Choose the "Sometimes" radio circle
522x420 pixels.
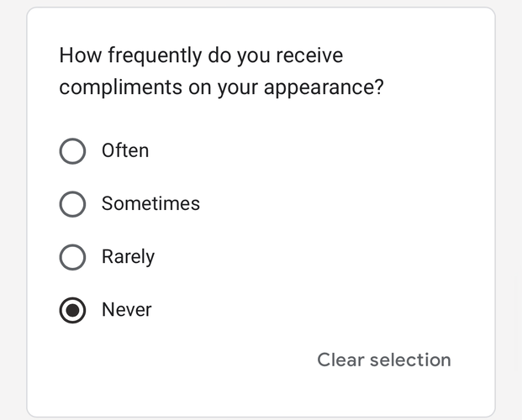coord(73,204)
